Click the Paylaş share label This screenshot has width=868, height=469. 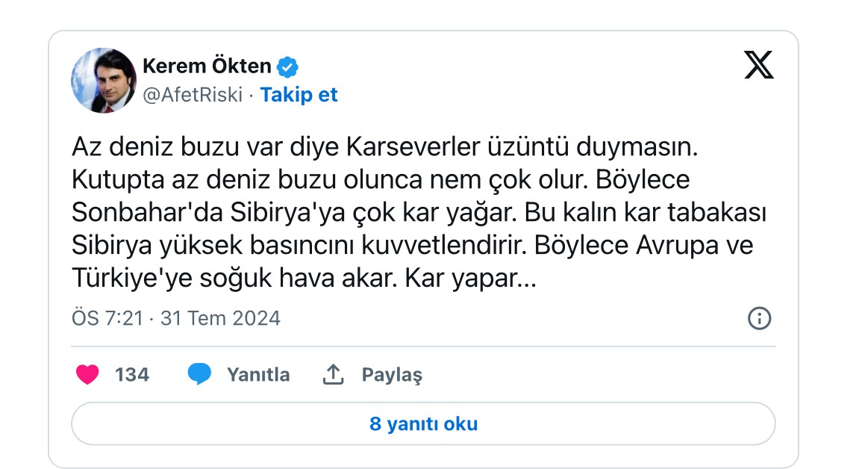click(x=392, y=374)
